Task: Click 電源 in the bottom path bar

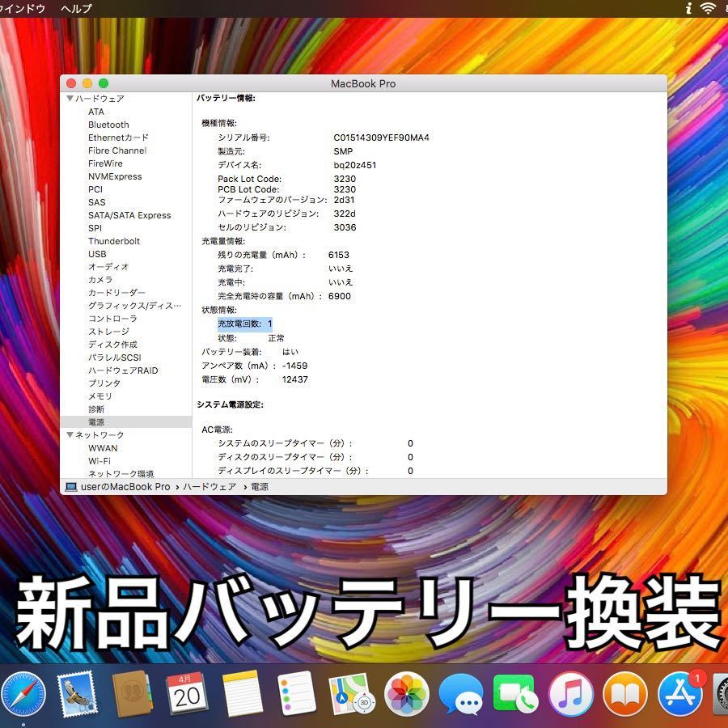Action: 260,487
